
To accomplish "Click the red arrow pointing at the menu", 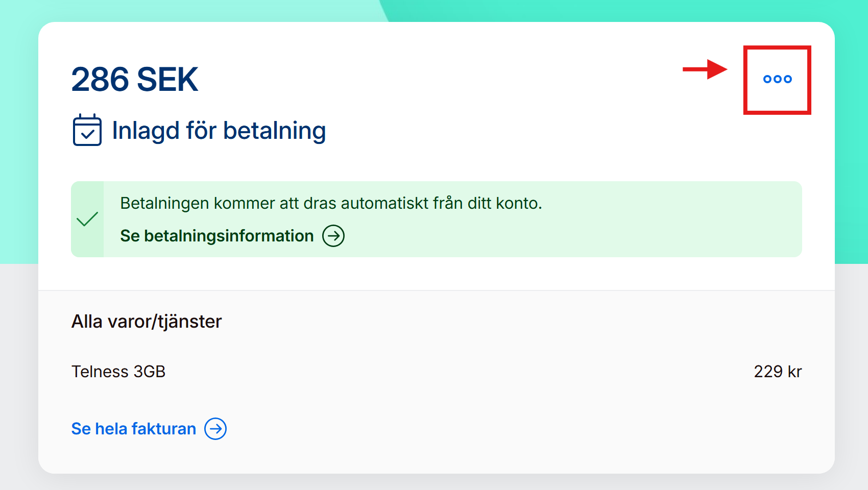I will [x=705, y=69].
